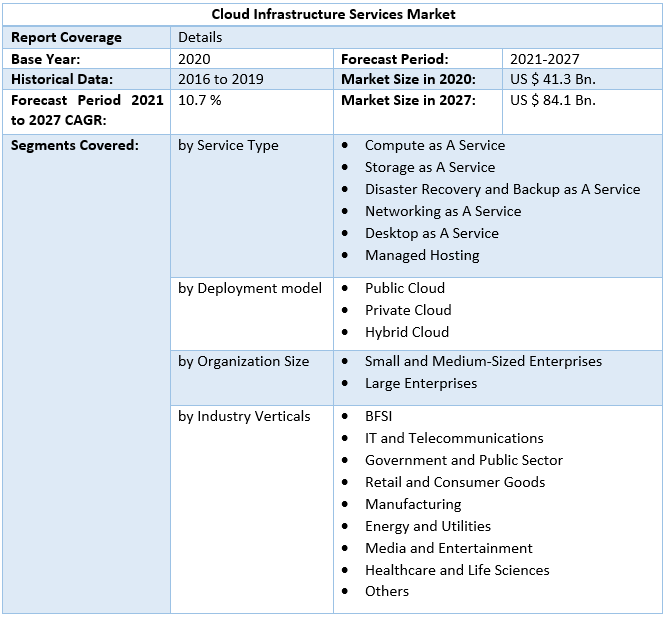The width and height of the screenshot is (668, 617).
Task: Select the 'Base Year:' label cell
Action: [46, 59]
